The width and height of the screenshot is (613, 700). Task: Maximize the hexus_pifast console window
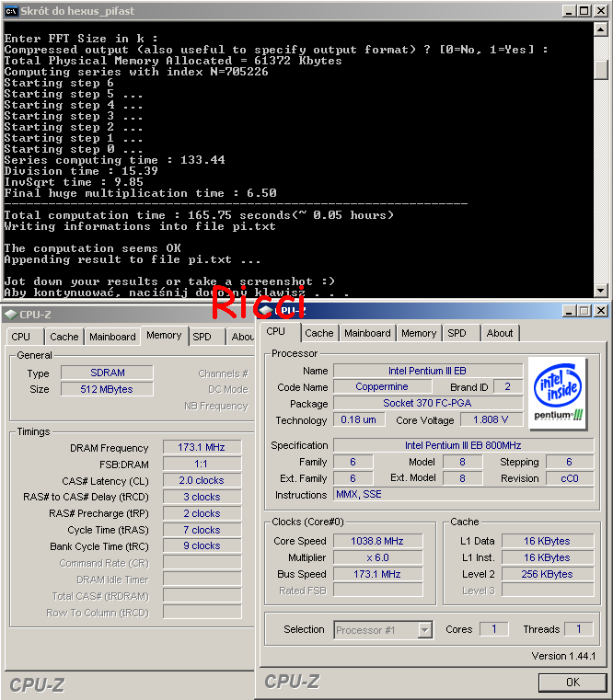coord(584,11)
